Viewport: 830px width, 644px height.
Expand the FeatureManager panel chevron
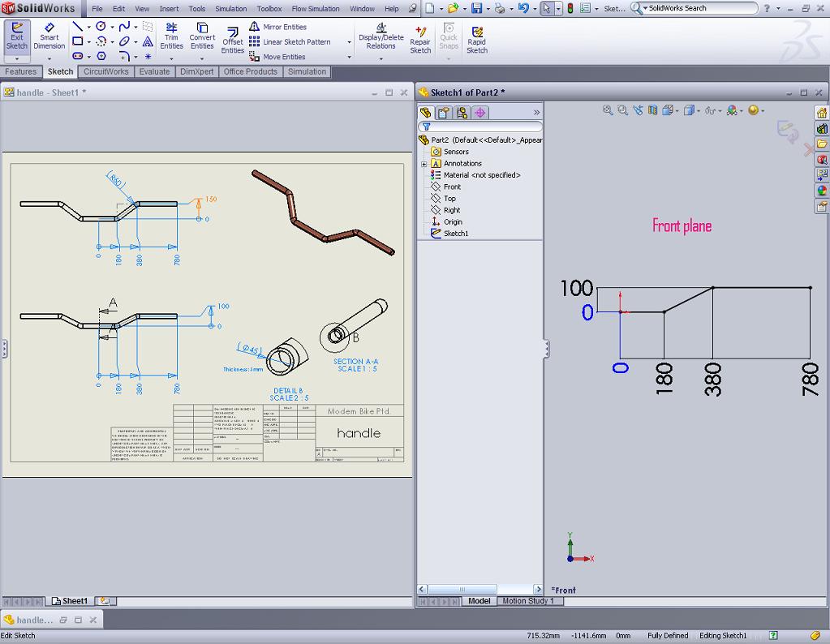click(x=537, y=113)
